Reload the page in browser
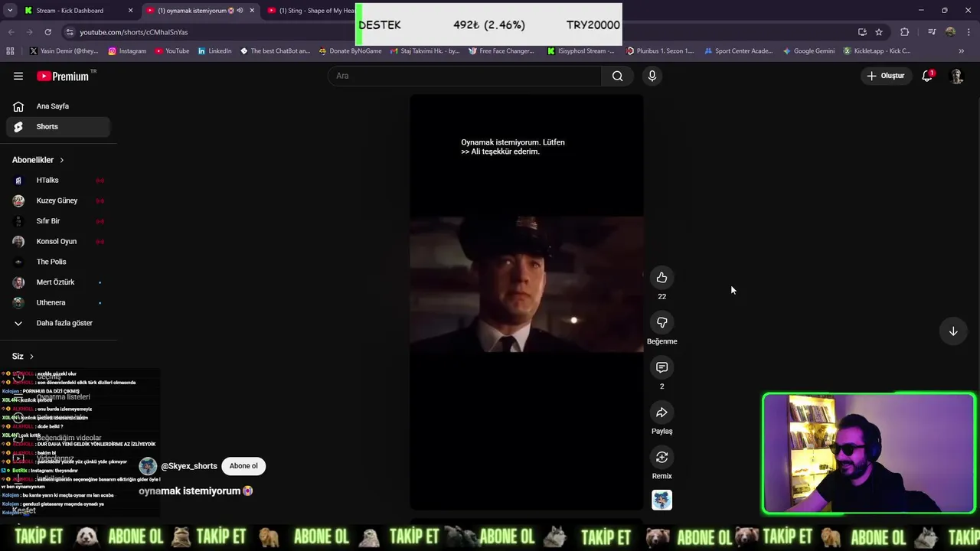Image resolution: width=980 pixels, height=551 pixels. coord(47,32)
